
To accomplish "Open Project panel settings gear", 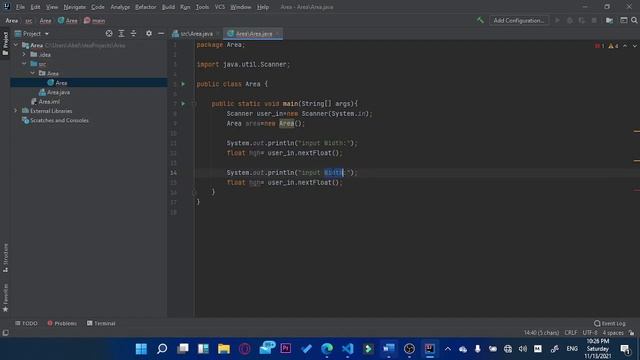I will (149, 33).
